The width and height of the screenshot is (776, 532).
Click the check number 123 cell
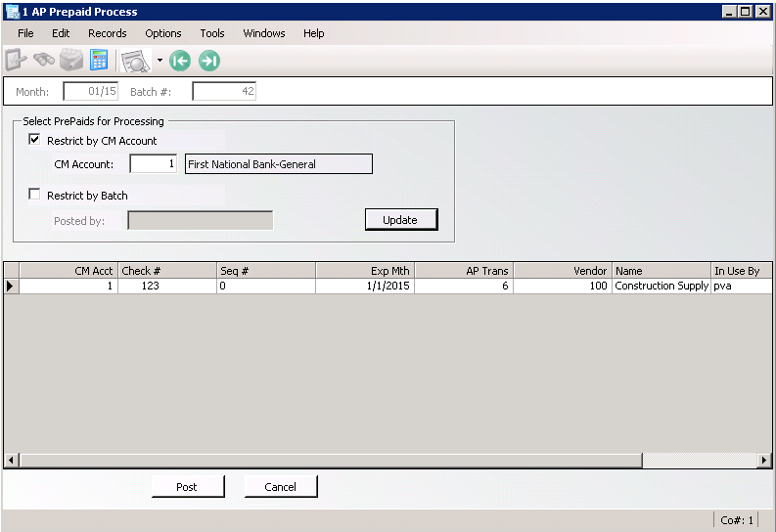[167, 286]
